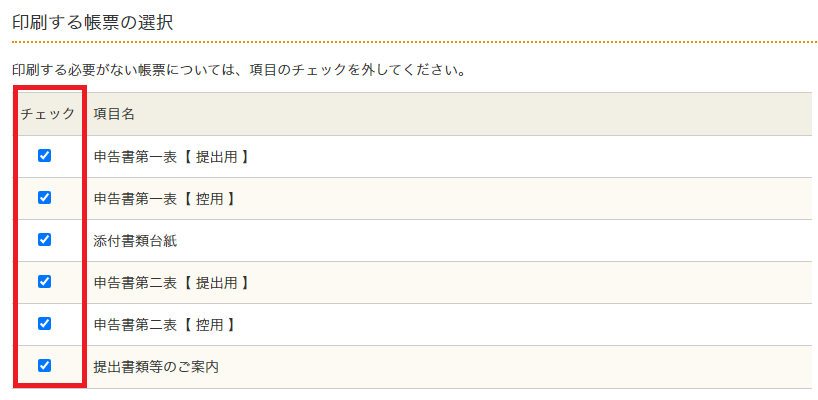Select the 提出書類等のご案内 row label

click(x=156, y=367)
